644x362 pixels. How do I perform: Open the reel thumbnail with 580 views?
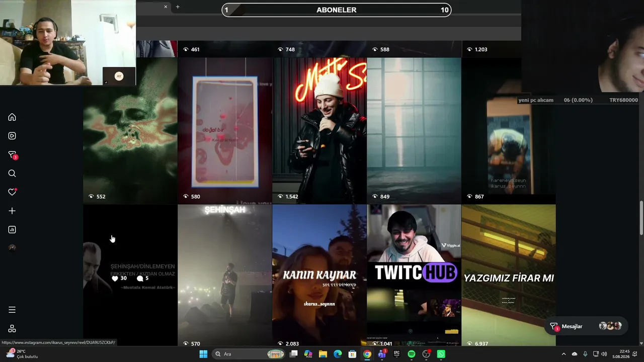point(225,131)
